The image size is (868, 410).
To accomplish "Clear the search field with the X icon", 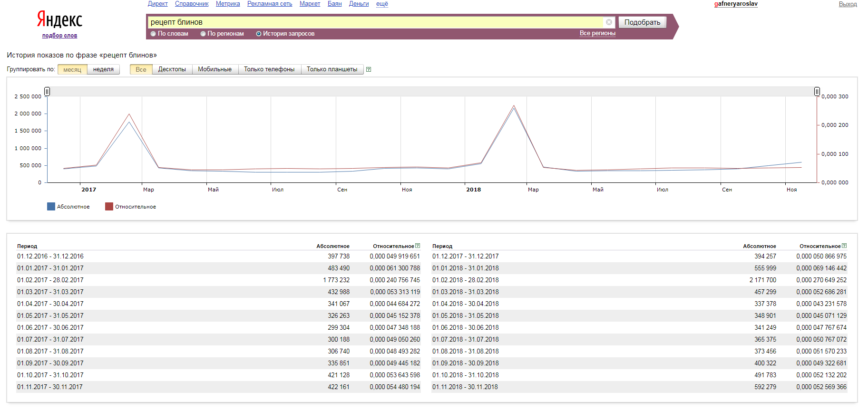I will (609, 22).
